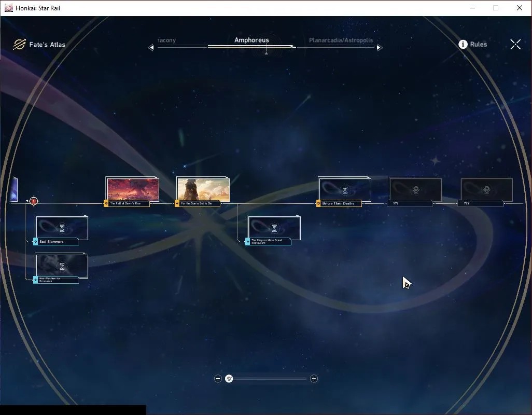Zoom out with the minus button
532x415 pixels.
coord(218,379)
